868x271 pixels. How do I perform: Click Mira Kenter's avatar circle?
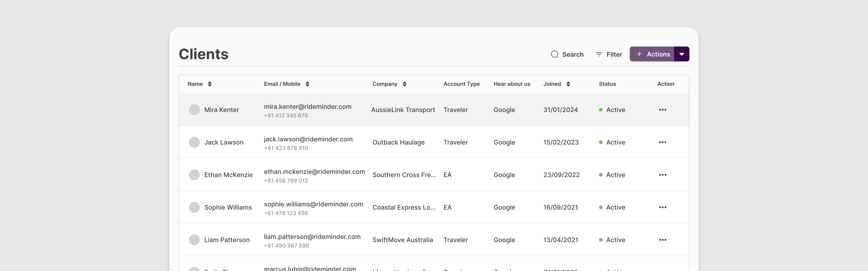tap(194, 110)
